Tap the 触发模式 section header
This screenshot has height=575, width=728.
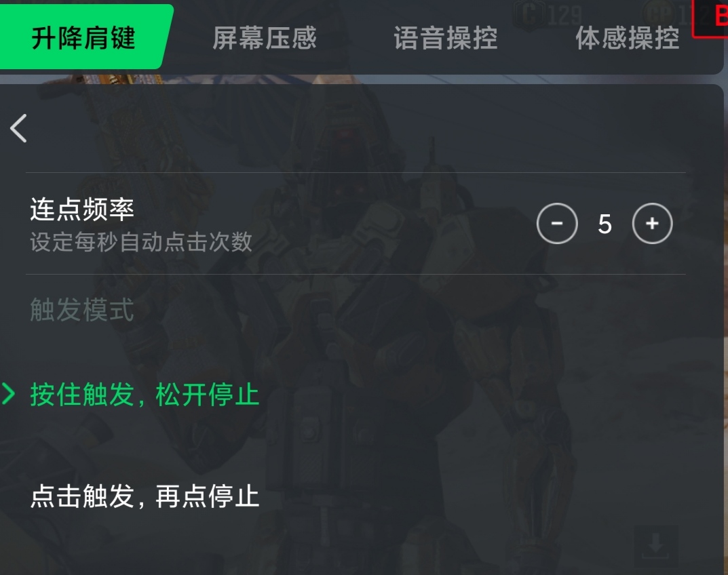[81, 310]
